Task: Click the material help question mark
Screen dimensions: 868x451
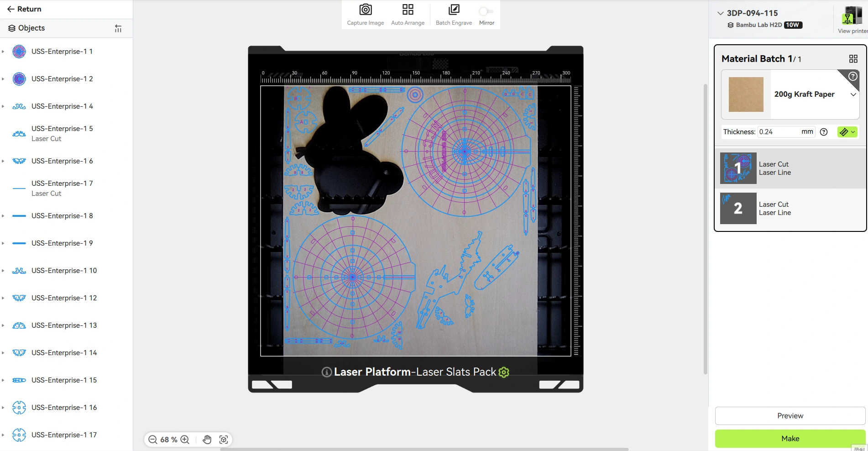Action: 853,76
